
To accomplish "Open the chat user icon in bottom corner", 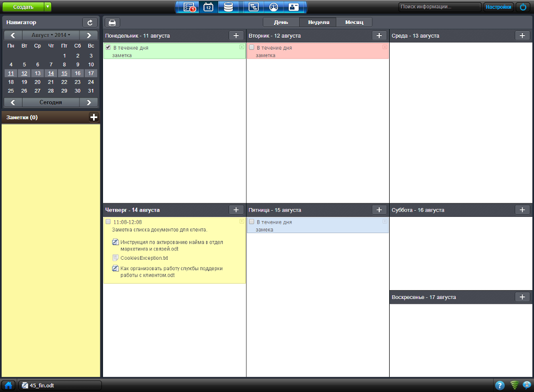I will tap(527, 385).
